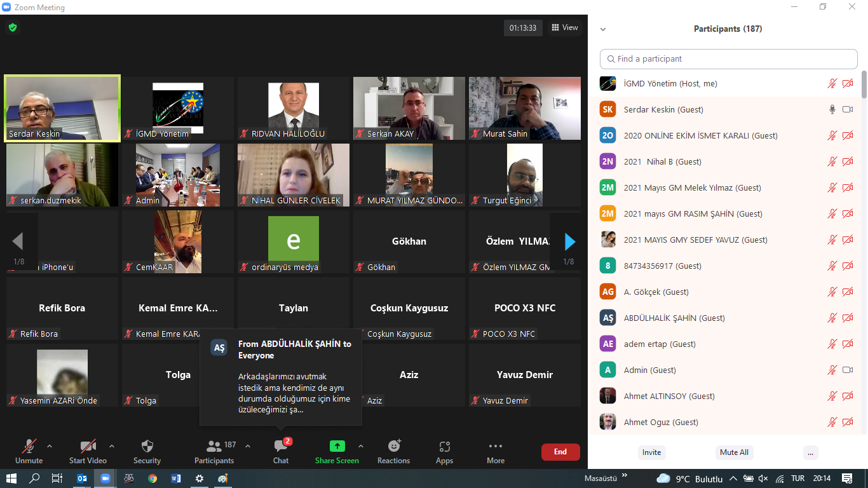Collapse the Participants panel chevron
The height and width of the screenshot is (488, 868).
pos(603,29)
